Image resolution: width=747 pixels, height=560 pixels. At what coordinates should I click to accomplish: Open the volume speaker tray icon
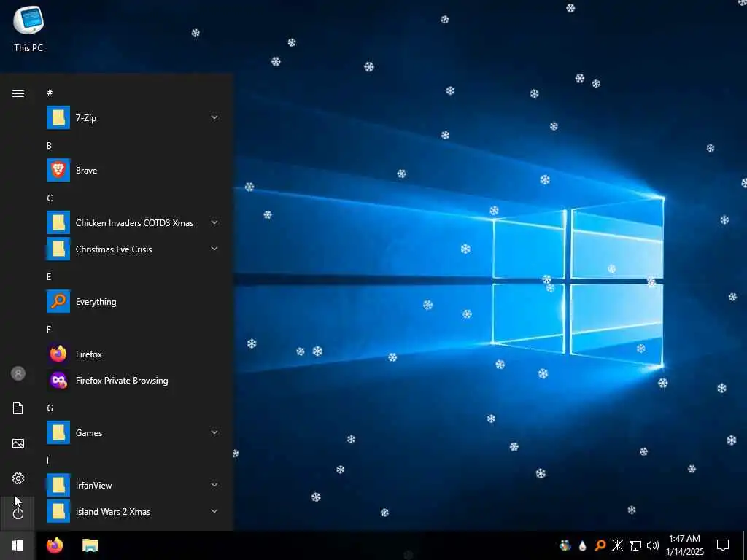pyautogui.click(x=653, y=545)
